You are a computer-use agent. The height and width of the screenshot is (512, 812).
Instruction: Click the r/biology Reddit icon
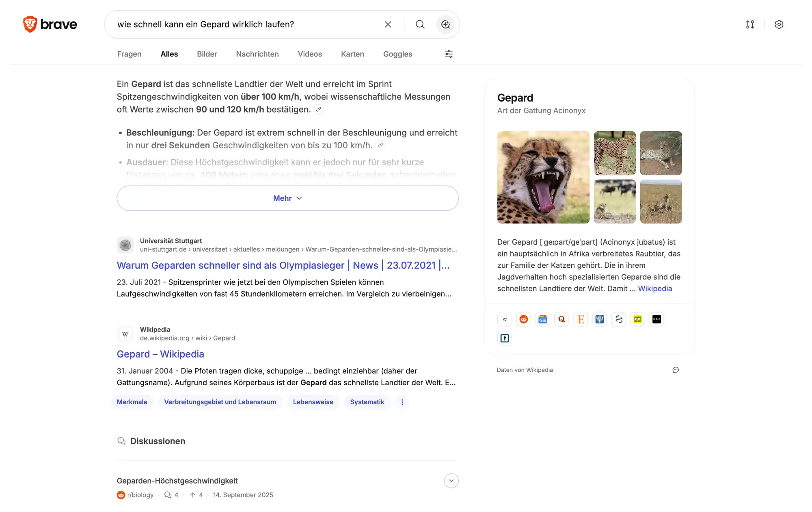click(121, 495)
